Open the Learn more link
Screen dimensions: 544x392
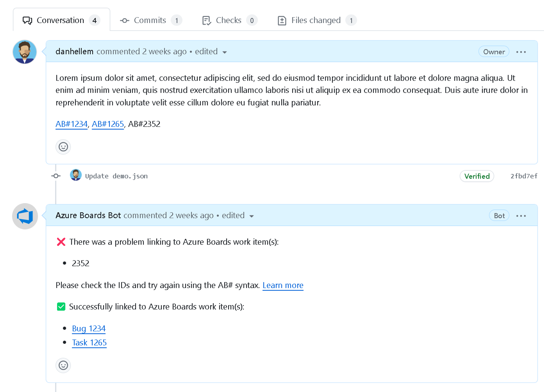pyautogui.click(x=283, y=285)
